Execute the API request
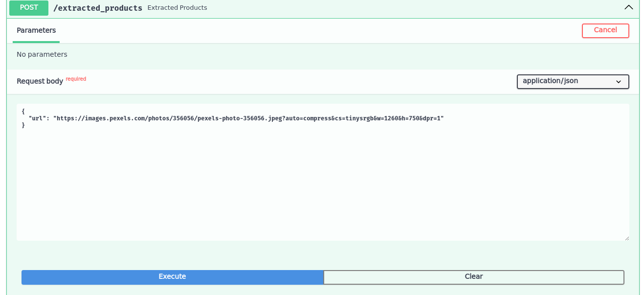Screen dimensions: 644x295 pyautogui.click(x=172, y=277)
